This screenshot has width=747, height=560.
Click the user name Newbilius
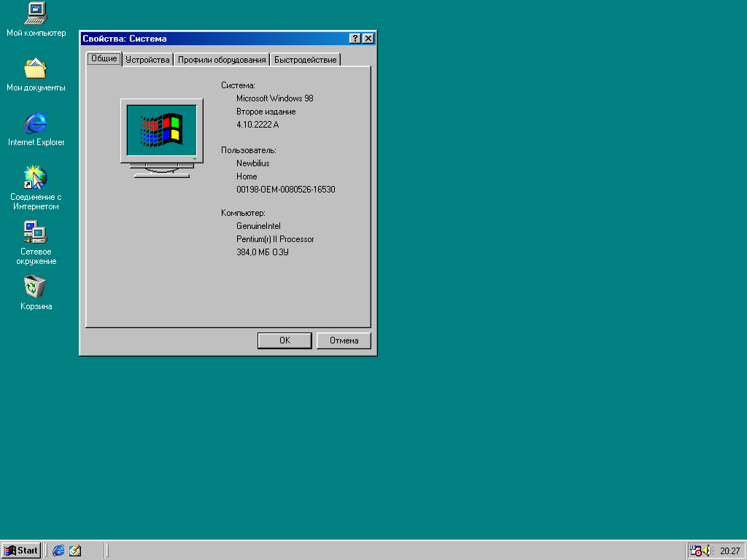253,163
